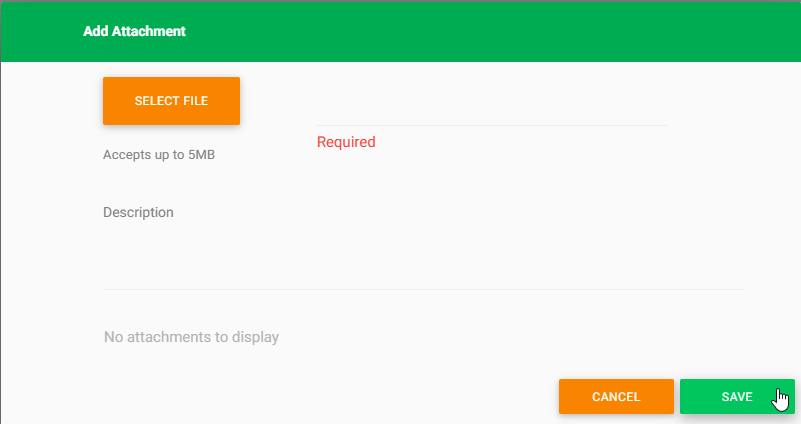Cancel the Add Attachment dialog
801x424 pixels.
(616, 397)
